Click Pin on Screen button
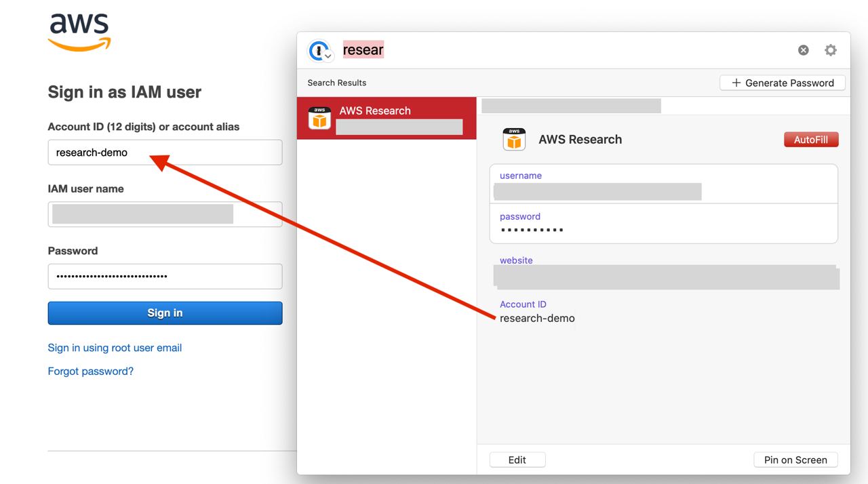 click(x=795, y=460)
